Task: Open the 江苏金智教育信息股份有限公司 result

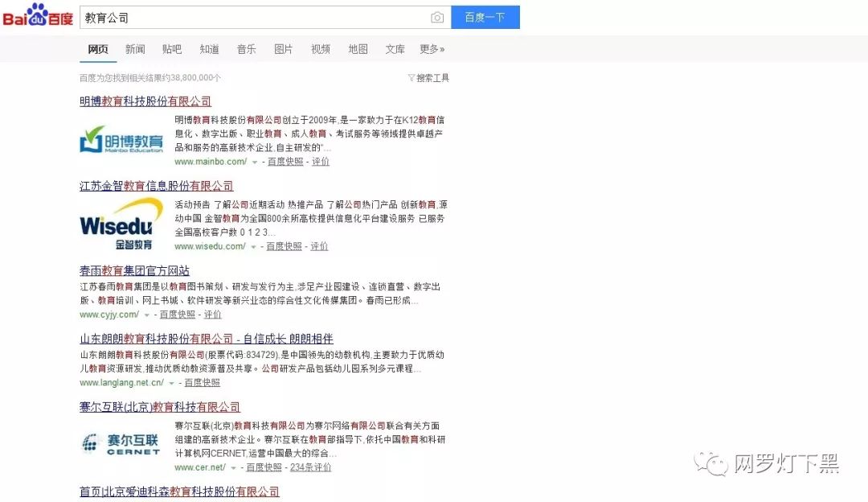Action: (158, 186)
